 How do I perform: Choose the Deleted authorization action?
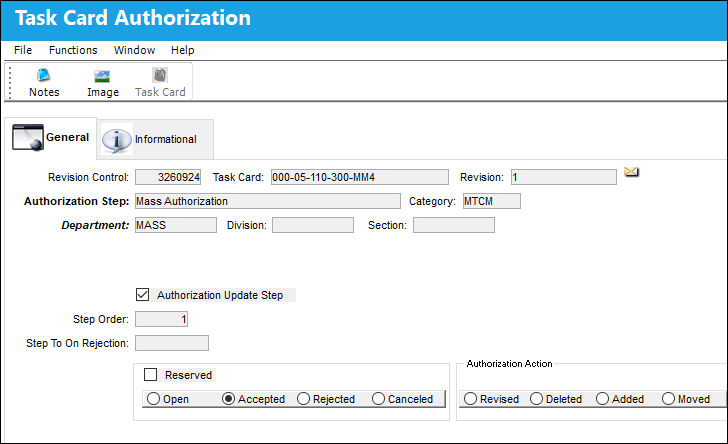click(x=536, y=399)
